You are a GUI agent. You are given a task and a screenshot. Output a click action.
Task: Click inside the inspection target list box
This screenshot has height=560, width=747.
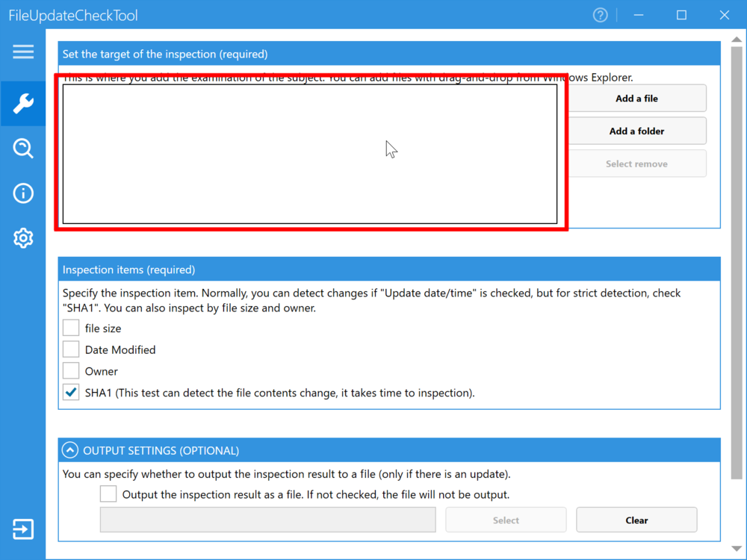pyautogui.click(x=309, y=154)
